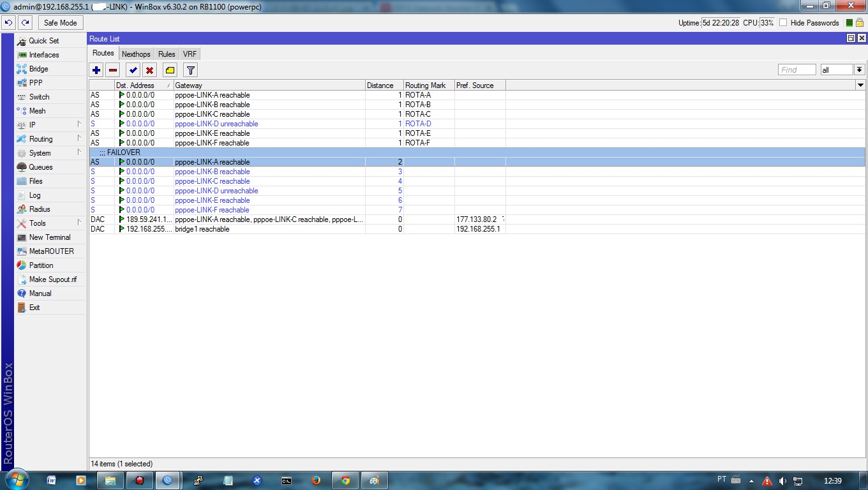The width and height of the screenshot is (868, 490).
Task: Expand the Tools submenu
Action: [50, 223]
